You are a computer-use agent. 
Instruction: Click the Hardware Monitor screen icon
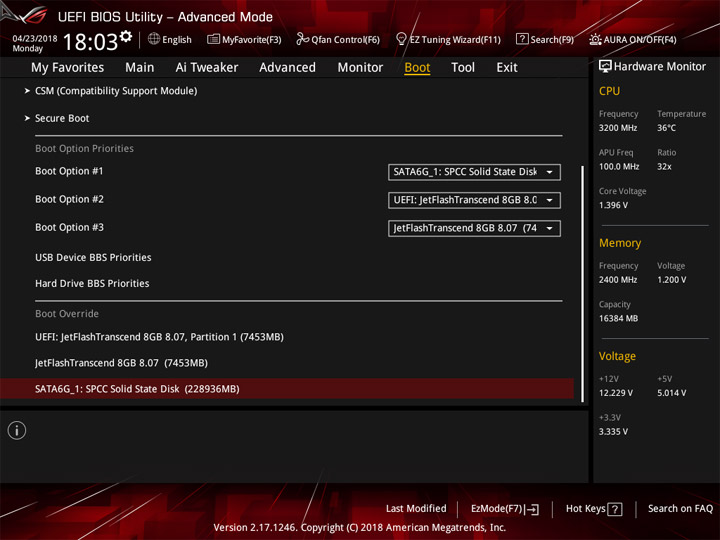(x=605, y=67)
